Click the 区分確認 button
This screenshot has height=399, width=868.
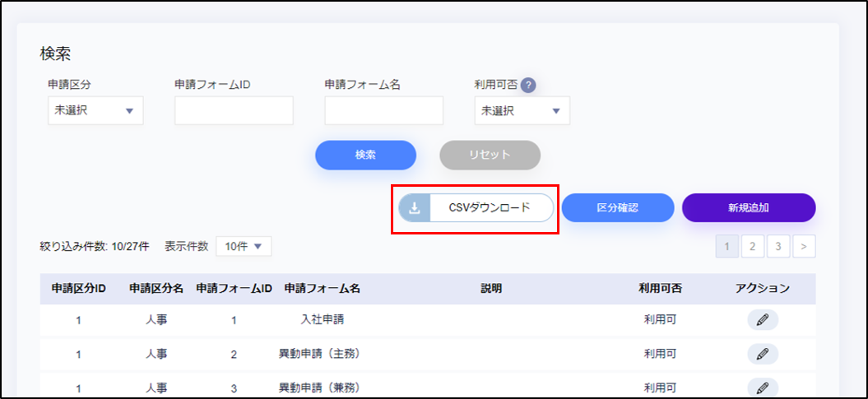pyautogui.click(x=618, y=208)
